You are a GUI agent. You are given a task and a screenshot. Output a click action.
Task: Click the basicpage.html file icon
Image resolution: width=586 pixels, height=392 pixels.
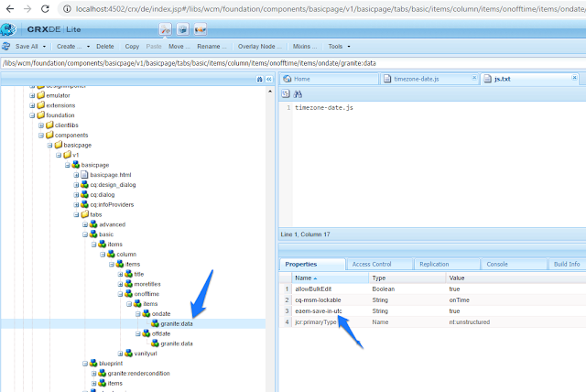click(x=84, y=175)
